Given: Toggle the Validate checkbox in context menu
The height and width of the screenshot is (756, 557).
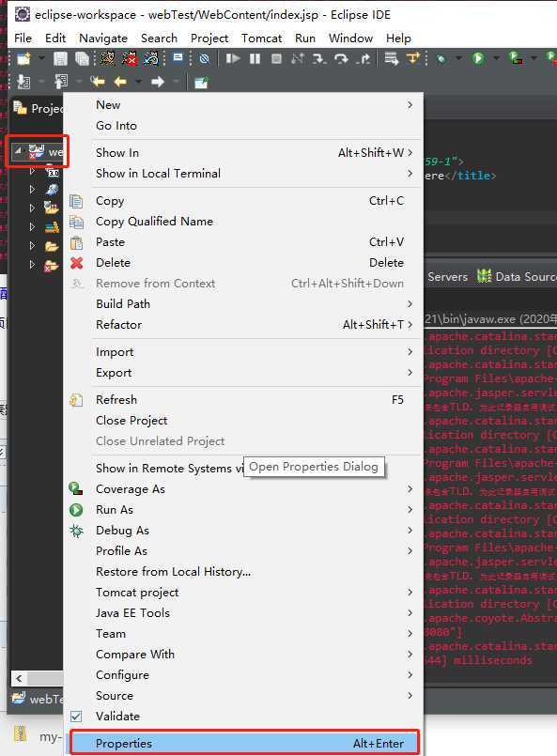Looking at the screenshot, I should (76, 717).
